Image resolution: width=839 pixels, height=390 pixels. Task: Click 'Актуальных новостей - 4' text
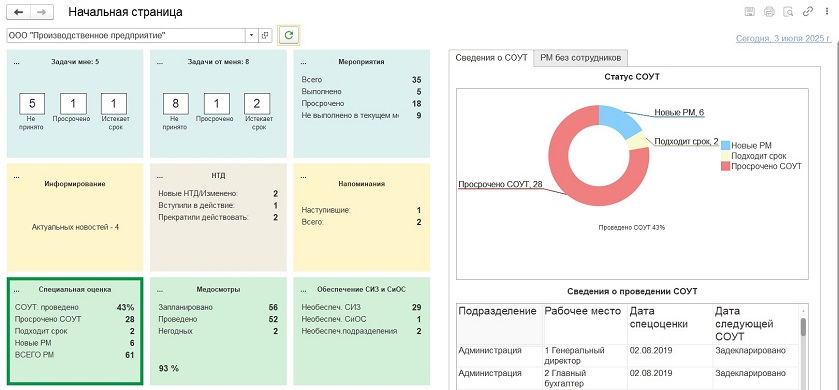pos(75,227)
